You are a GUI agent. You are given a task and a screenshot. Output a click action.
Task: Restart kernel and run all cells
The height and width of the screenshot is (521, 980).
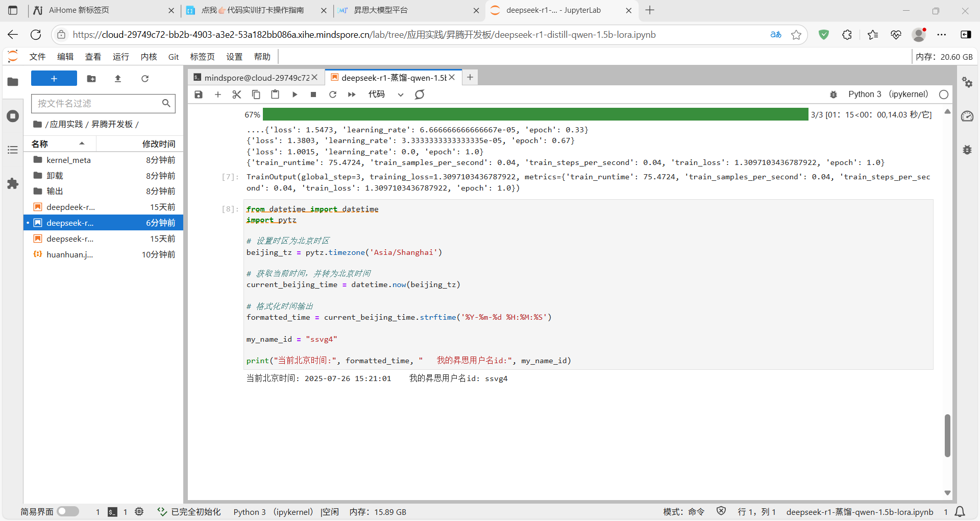coord(352,94)
